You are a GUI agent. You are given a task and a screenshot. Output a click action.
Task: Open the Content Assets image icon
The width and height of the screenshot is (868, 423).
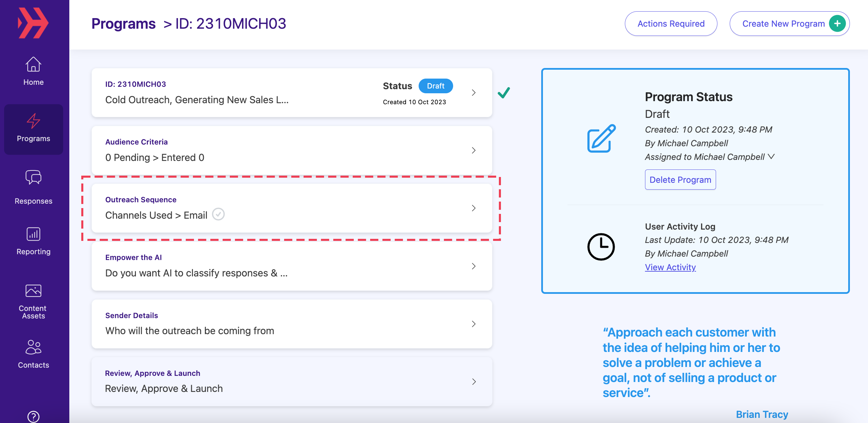[x=33, y=291]
